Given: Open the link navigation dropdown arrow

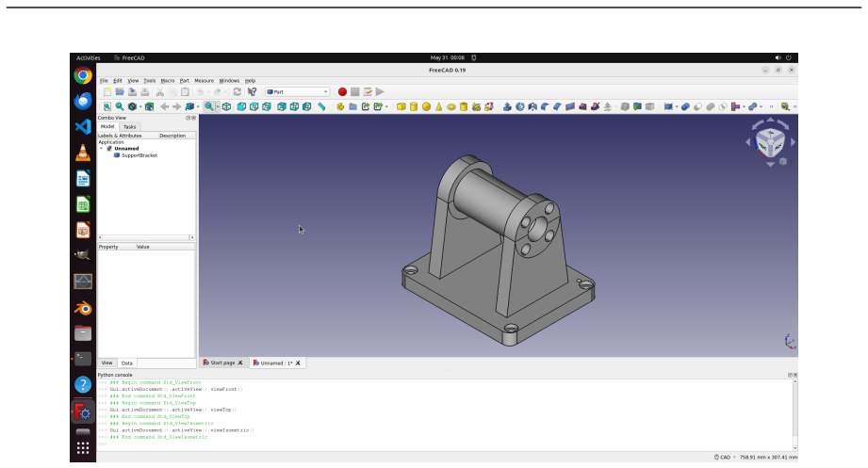Looking at the screenshot, I should click(198, 106).
